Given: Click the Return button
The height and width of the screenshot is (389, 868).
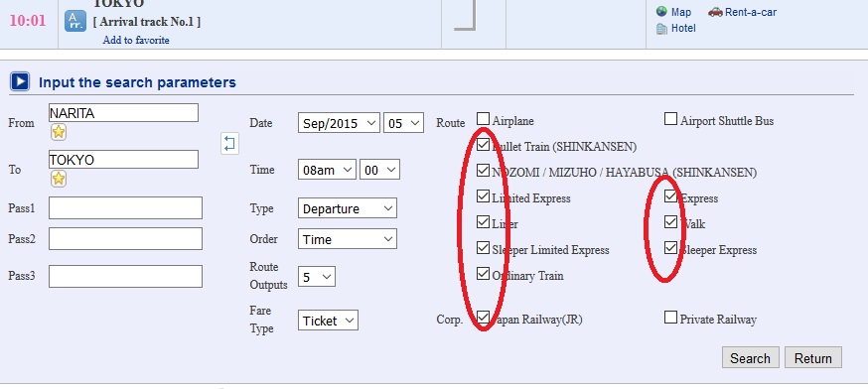Looking at the screenshot, I should tap(812, 358).
